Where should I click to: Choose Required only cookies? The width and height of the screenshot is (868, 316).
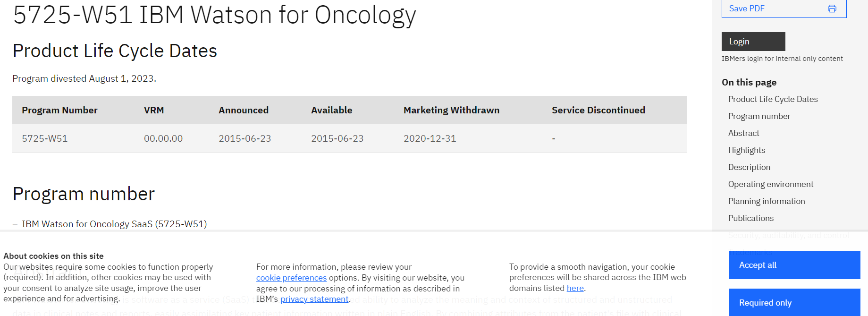(x=794, y=302)
